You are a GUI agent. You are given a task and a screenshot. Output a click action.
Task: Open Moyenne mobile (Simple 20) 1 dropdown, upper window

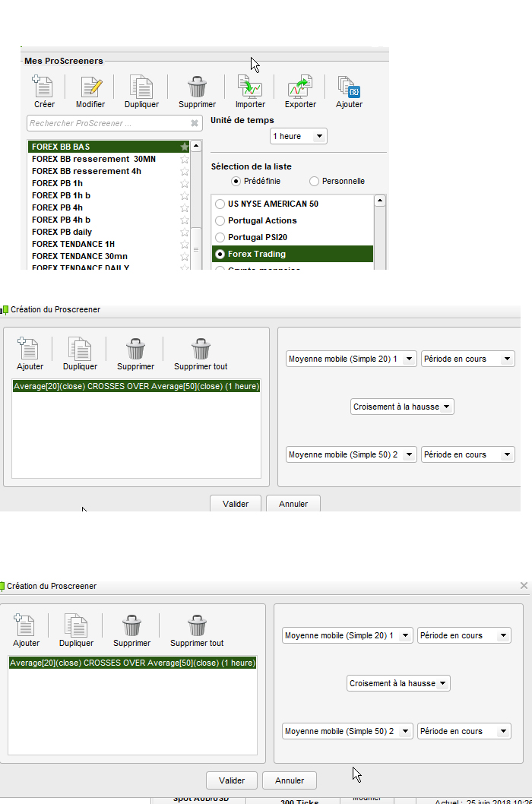(x=351, y=359)
